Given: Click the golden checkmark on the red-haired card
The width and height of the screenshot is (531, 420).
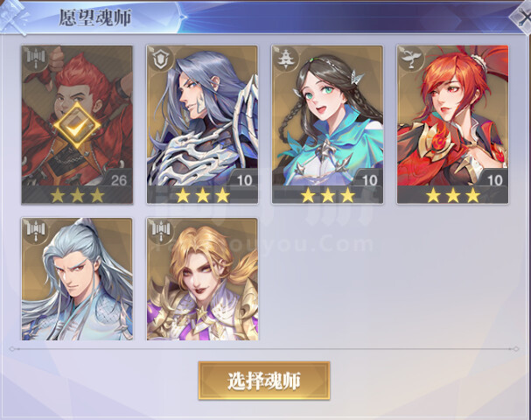Looking at the screenshot, I should coord(77,126).
